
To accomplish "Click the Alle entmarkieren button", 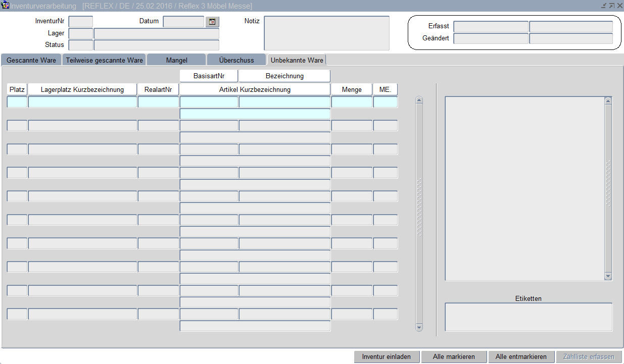I will [x=521, y=356].
